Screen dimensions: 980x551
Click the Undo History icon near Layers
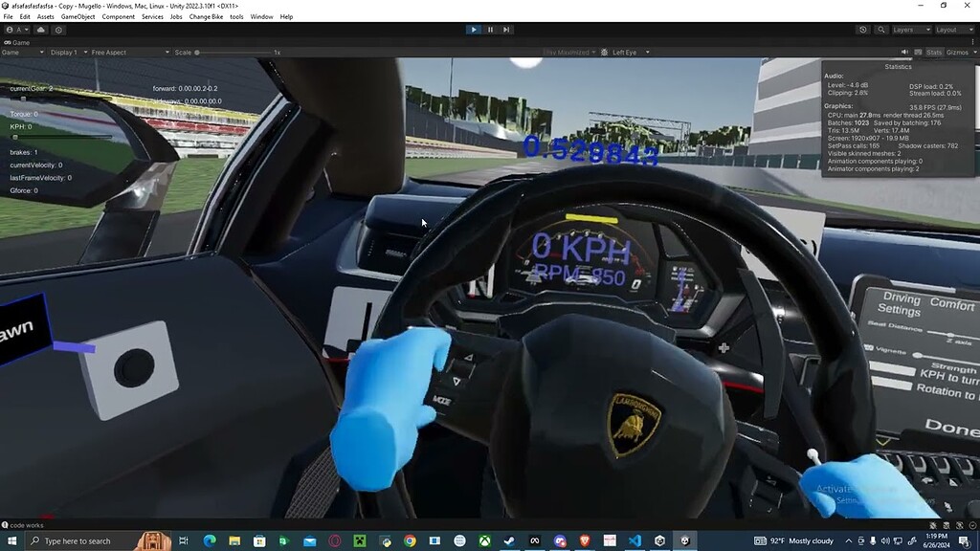(x=862, y=30)
